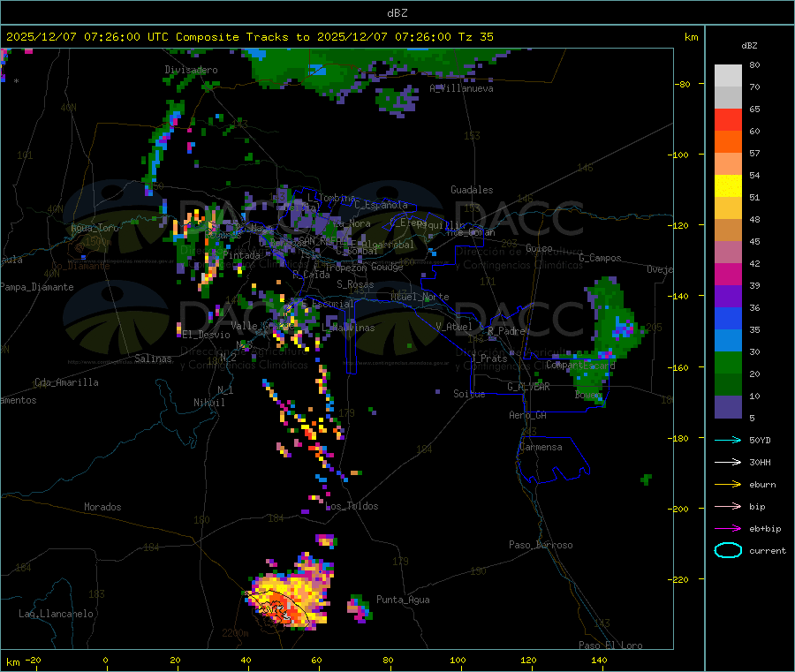Click the 'G_Campos' map label
Image resolution: width=795 pixels, height=672 pixels.
[600, 258]
